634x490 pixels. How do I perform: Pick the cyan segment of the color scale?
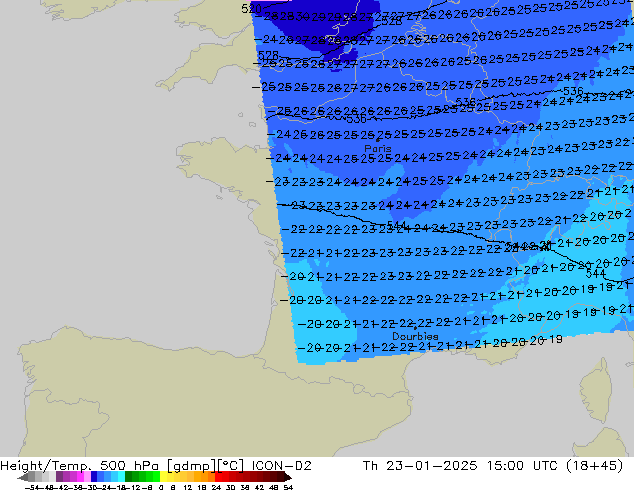121,477
